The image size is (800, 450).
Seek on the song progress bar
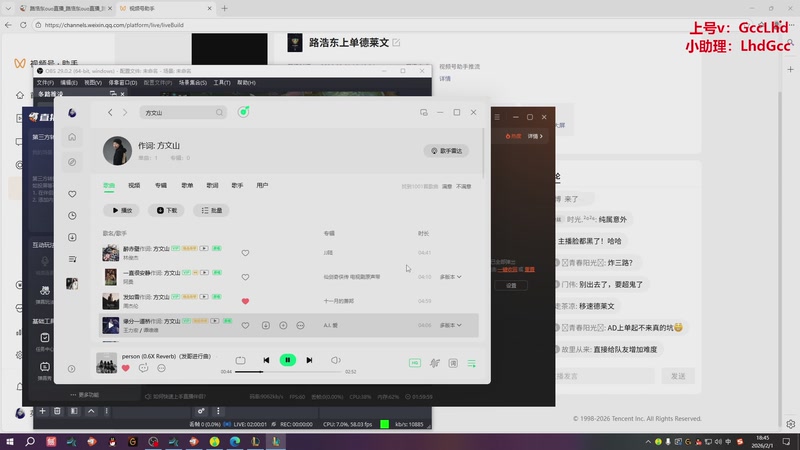tap(288, 372)
